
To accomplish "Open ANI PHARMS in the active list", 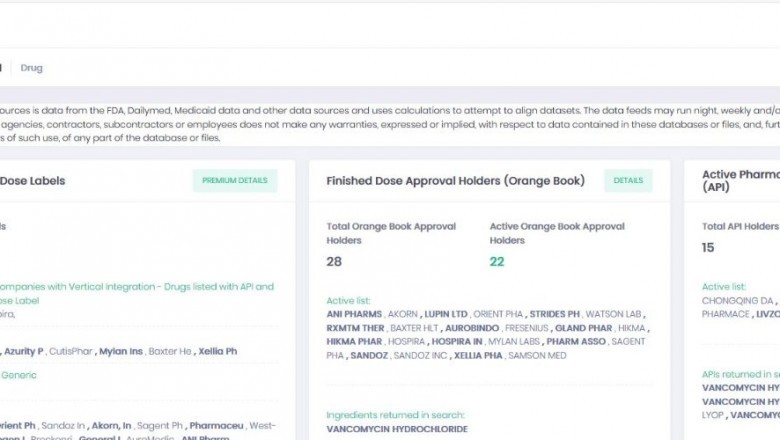I will (354, 314).
